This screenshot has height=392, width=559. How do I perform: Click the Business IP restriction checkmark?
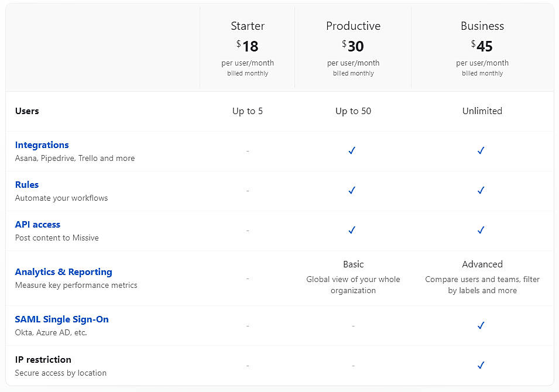(x=481, y=365)
